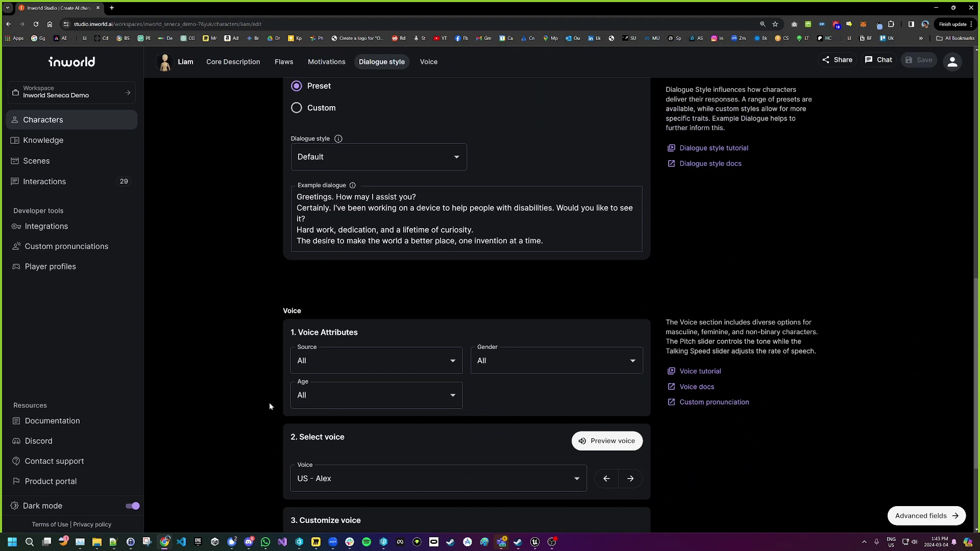Viewport: 980px width, 551px height.
Task: Open the Age dropdown in Voice Attributes
Action: 377,395
